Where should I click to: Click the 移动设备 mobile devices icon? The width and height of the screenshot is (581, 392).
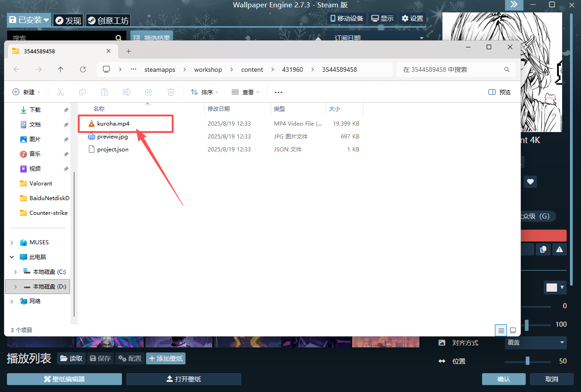point(346,18)
